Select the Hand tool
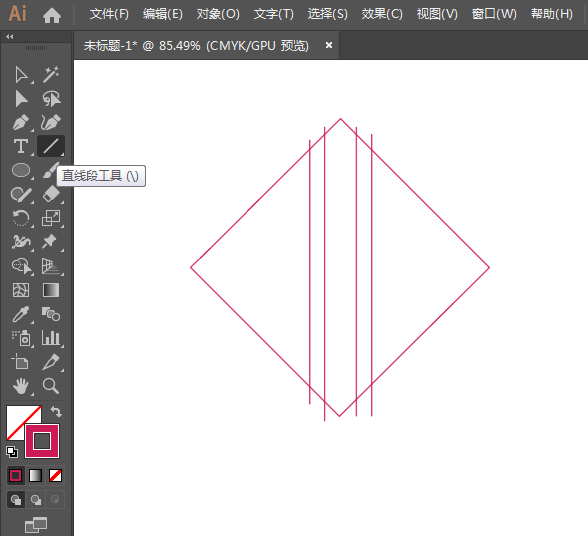 [21, 386]
